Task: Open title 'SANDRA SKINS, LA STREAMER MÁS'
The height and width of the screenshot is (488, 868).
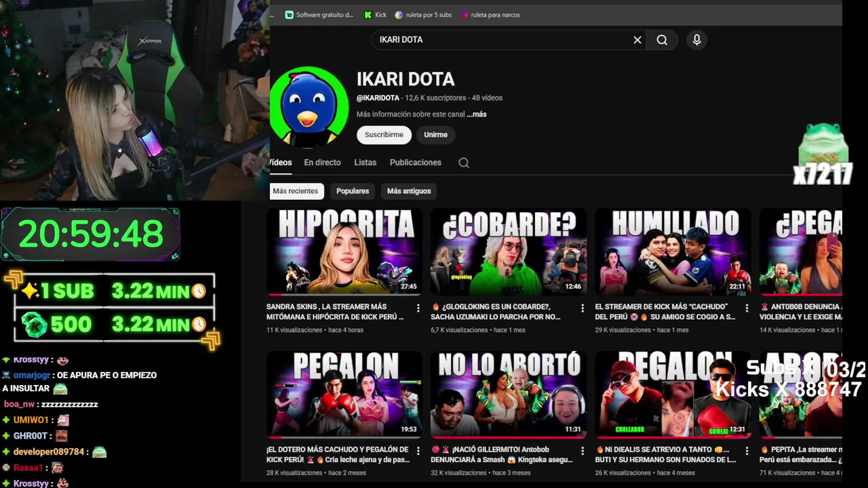Action: pos(336,312)
